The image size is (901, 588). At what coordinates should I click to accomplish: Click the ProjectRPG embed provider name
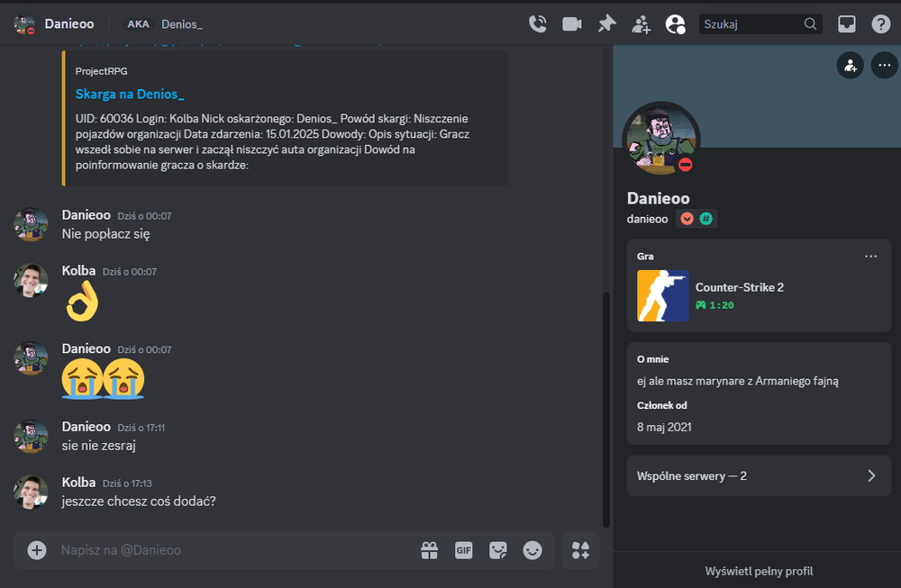tap(101, 71)
